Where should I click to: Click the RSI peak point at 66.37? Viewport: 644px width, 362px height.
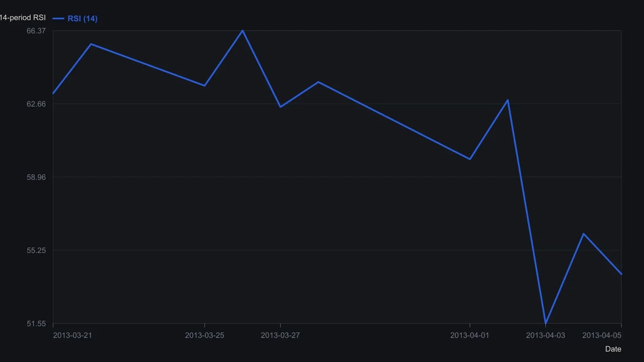click(242, 31)
